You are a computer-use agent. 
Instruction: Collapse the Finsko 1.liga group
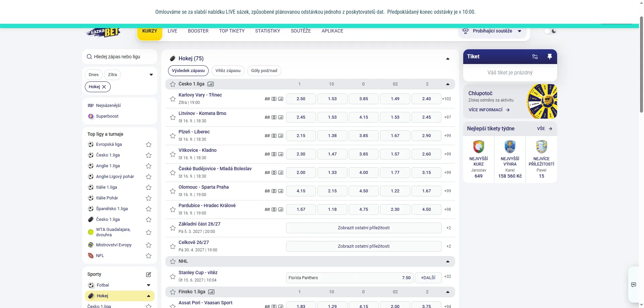pyautogui.click(x=447, y=292)
